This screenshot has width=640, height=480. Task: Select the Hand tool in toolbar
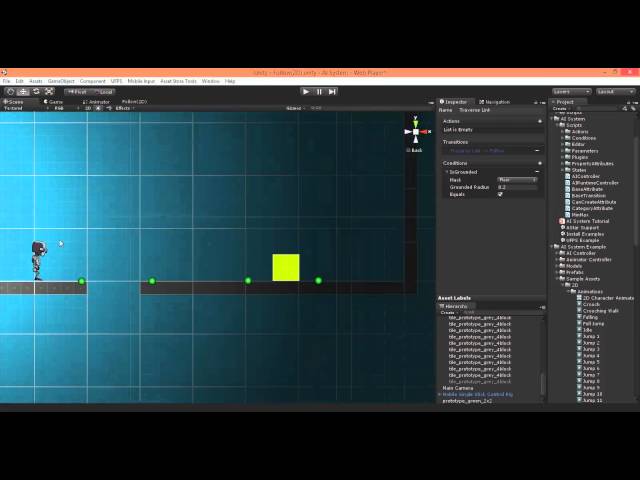pos(11,92)
